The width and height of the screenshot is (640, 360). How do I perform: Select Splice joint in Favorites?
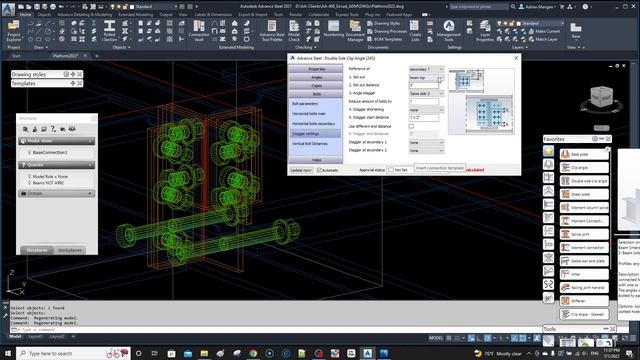[x=584, y=234]
